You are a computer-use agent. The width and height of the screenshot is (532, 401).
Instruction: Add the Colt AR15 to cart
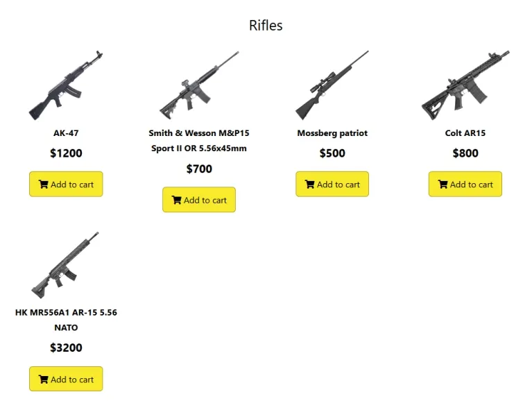(x=465, y=185)
